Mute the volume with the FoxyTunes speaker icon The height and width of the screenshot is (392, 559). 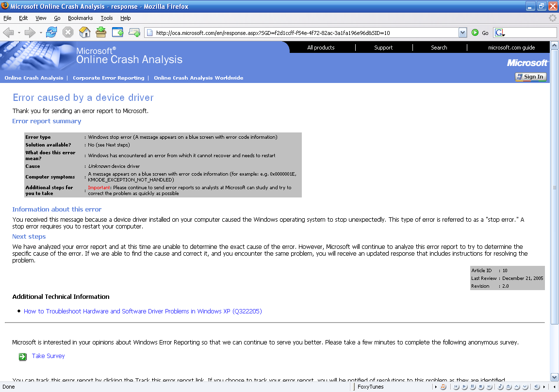click(x=537, y=387)
